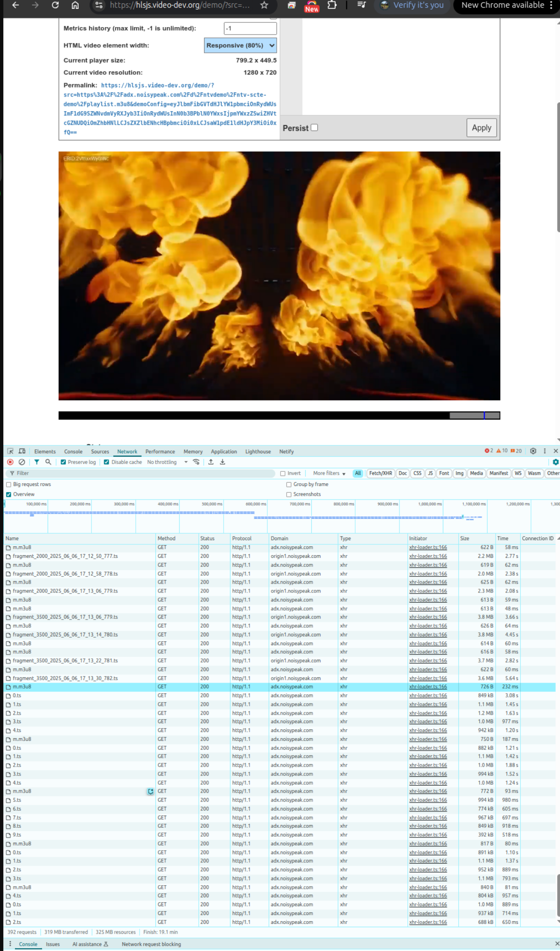
Task: Click playhead marker on video timeline
Action: [484, 416]
